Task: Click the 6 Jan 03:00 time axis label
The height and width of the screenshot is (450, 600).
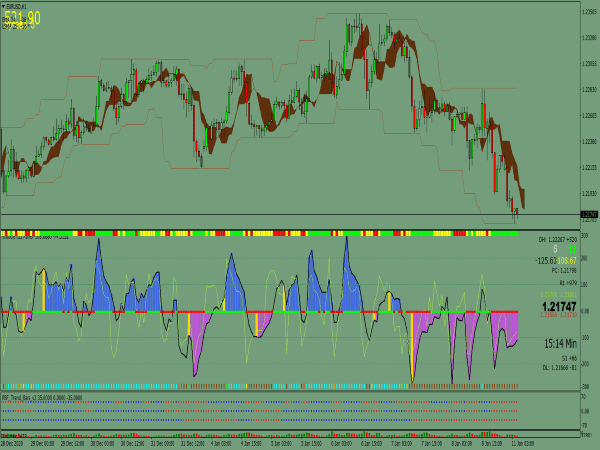Action: pyautogui.click(x=341, y=444)
